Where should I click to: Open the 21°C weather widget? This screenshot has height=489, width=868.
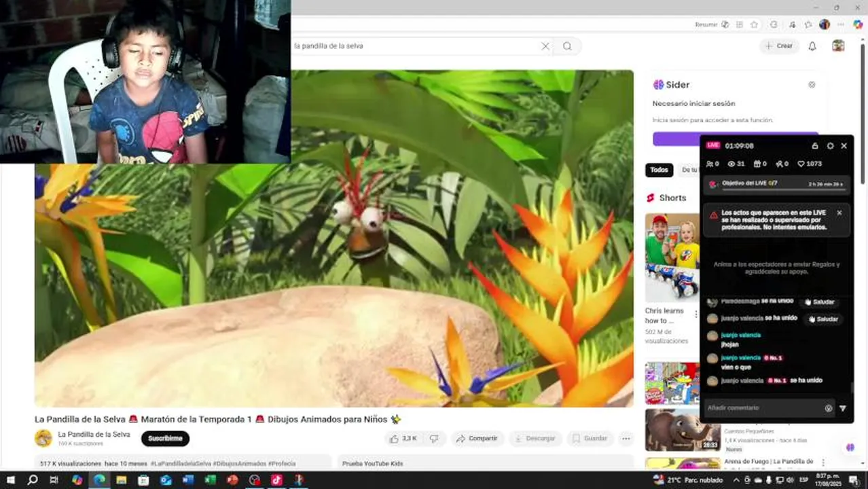(688, 480)
